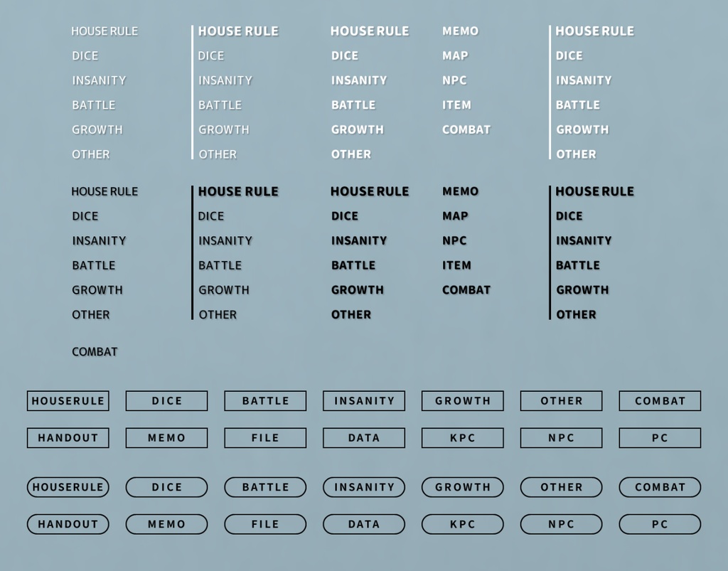Image resolution: width=728 pixels, height=571 pixels.
Task: Select the square-cornered KPC button
Action: click(x=462, y=437)
